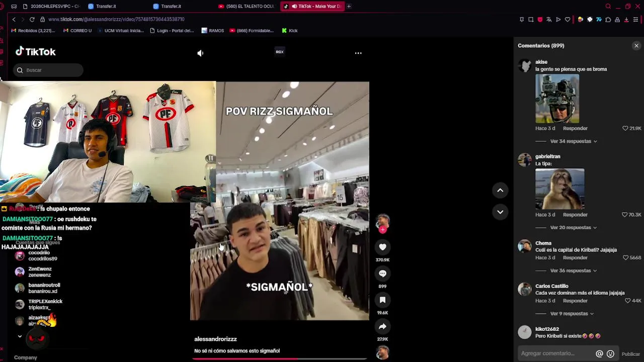644x362 pixels.
Task: Insert a mention with the @ icon
Action: click(599, 353)
